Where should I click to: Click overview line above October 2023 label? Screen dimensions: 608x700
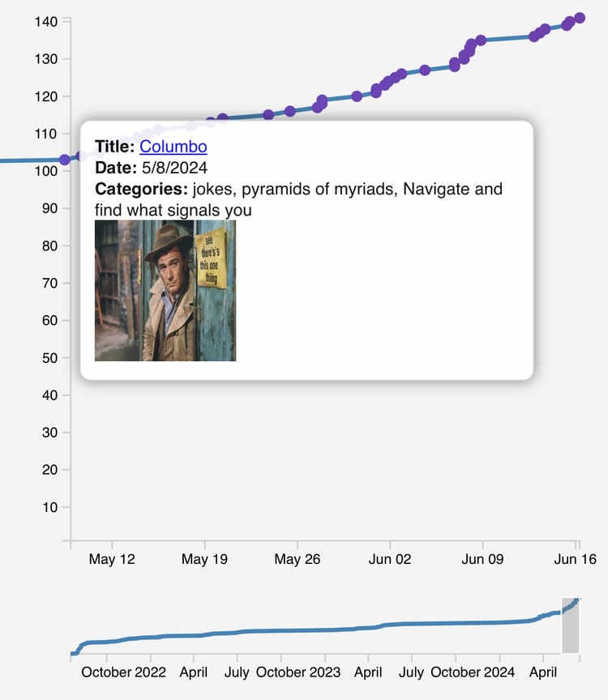(x=298, y=630)
